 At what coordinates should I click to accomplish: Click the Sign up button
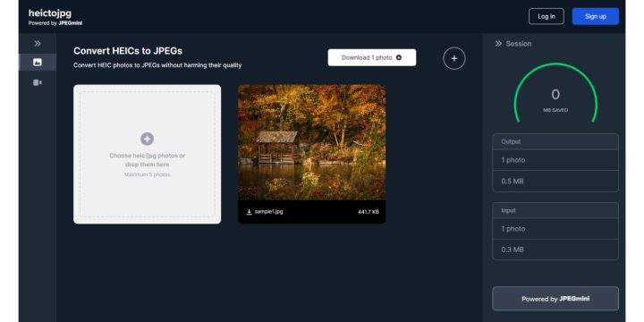(596, 16)
